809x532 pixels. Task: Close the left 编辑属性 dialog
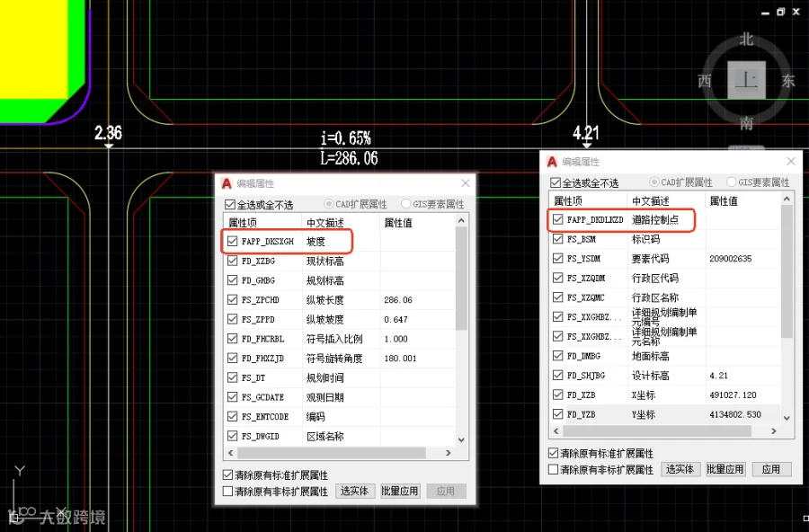click(466, 183)
